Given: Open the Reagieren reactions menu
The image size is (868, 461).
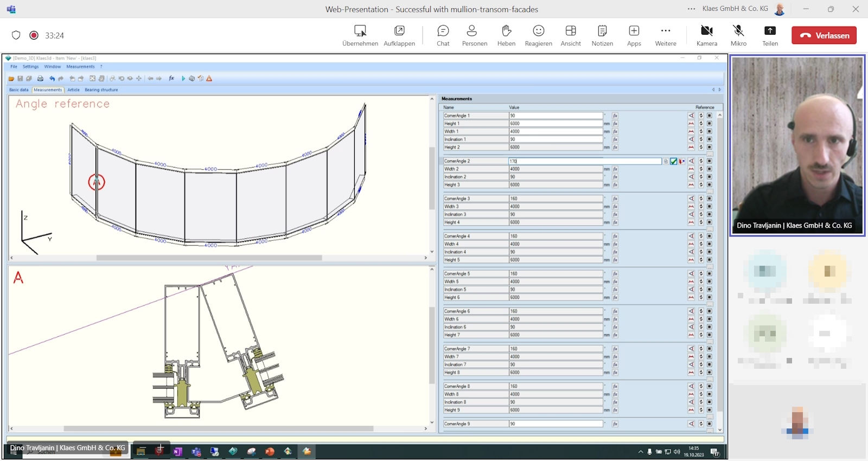Looking at the screenshot, I should [538, 36].
